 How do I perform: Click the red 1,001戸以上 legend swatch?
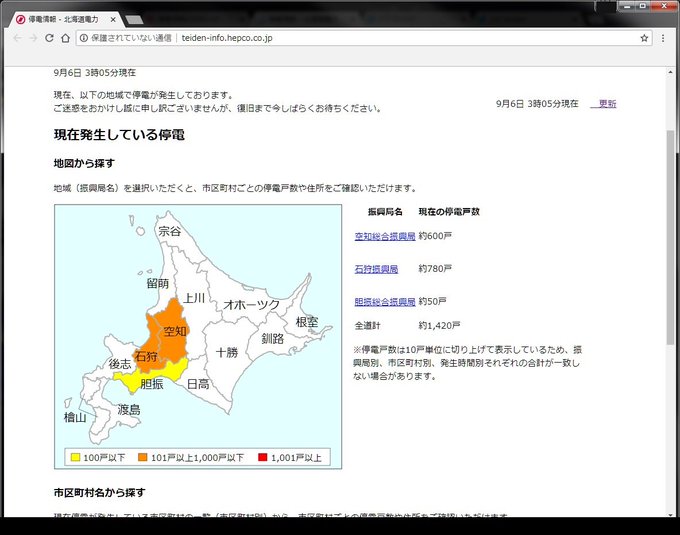click(262, 457)
